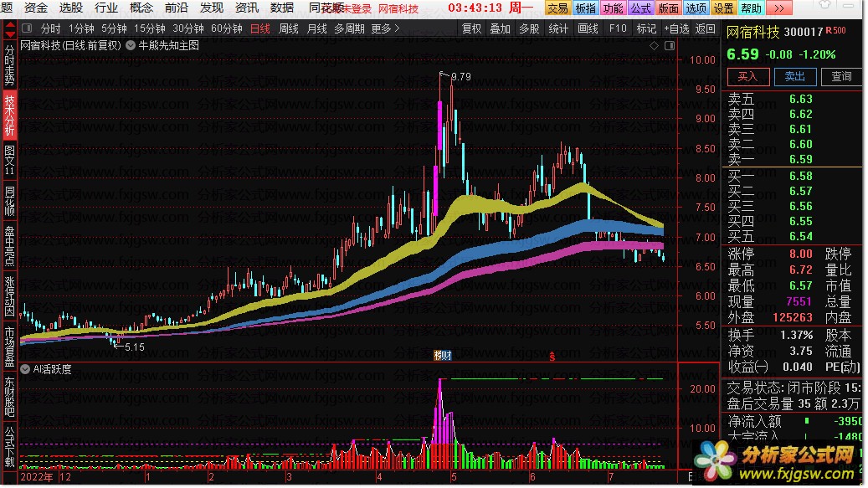Open the 东财股吧 sidebar tab
Viewport: 868px width, 488px height.
9,397
